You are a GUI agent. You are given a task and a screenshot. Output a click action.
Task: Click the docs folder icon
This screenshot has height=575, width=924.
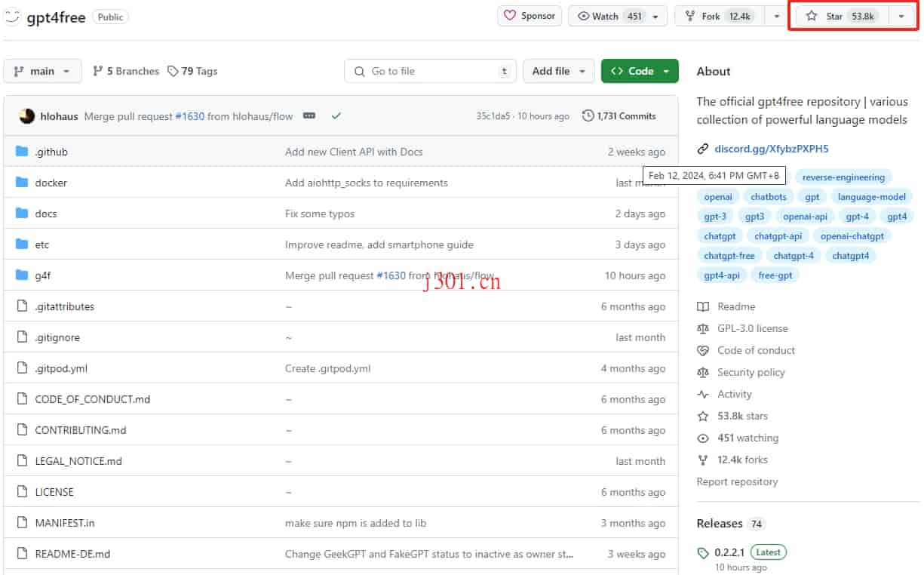[x=22, y=214]
